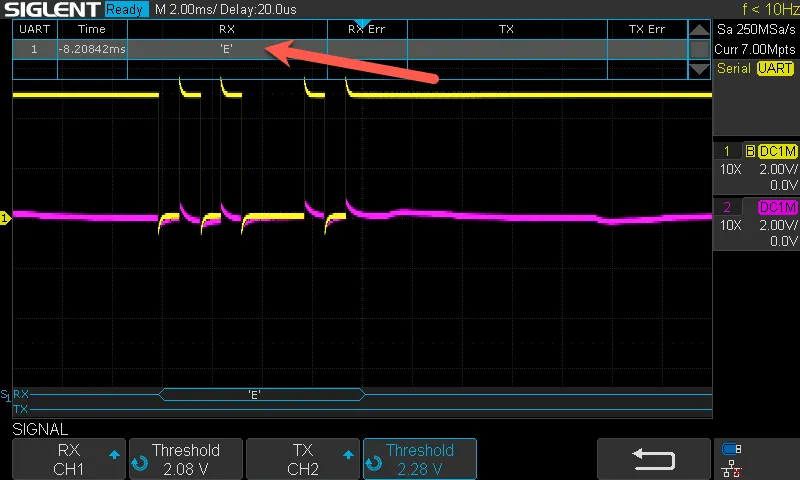Open the TX CH2 source selector
Image resolution: width=800 pixels, height=480 pixels.
click(x=303, y=459)
